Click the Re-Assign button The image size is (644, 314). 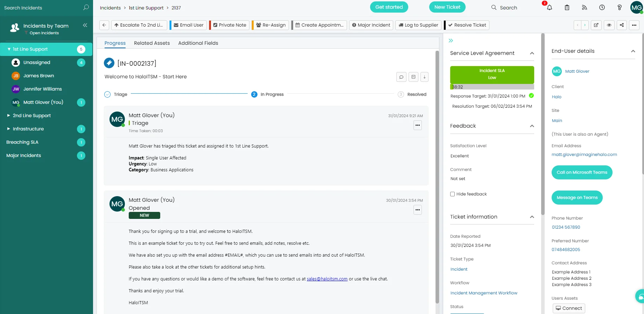270,25
